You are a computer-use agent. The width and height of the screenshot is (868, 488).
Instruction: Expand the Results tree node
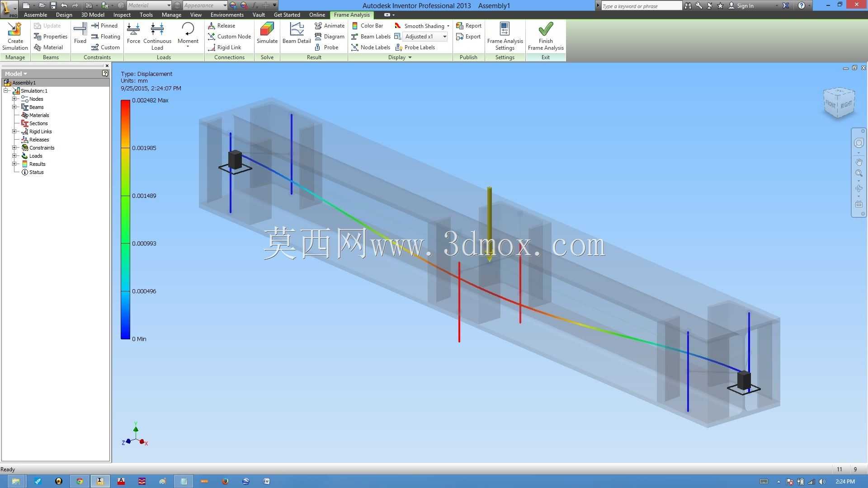(14, 164)
